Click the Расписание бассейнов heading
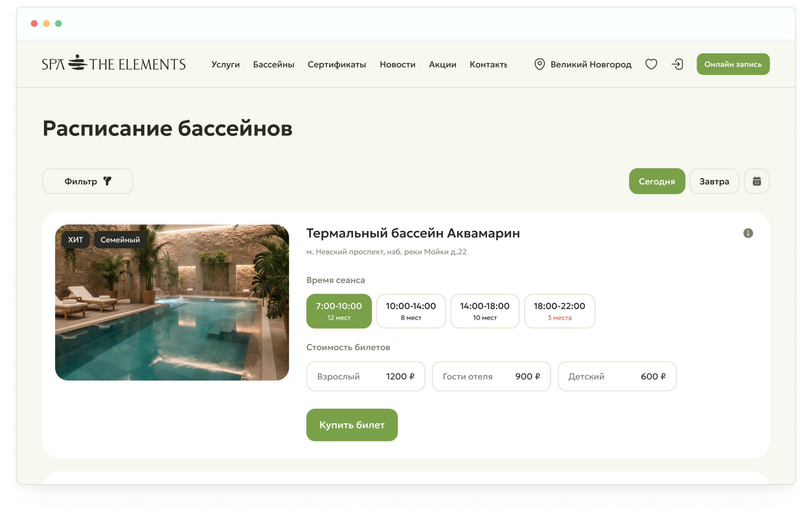The image size is (812, 517). tap(167, 128)
